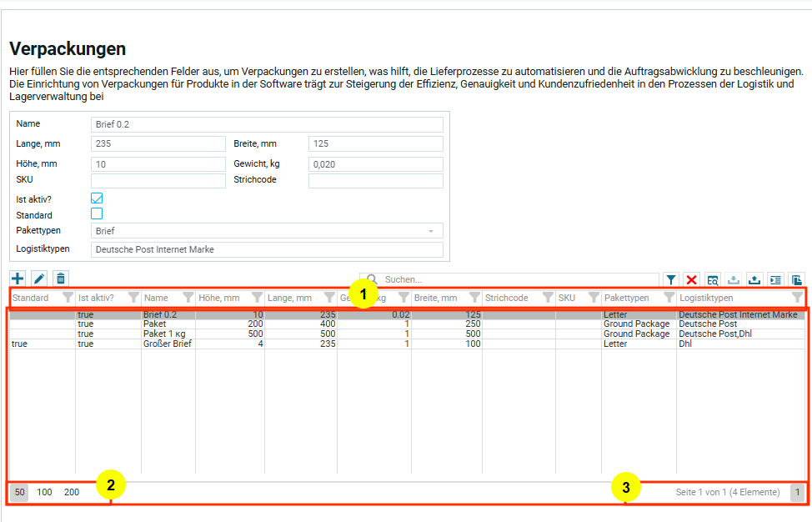This screenshot has width=812, height=522.
Task: Focus the Gewicht, kg input field
Action: [x=375, y=164]
